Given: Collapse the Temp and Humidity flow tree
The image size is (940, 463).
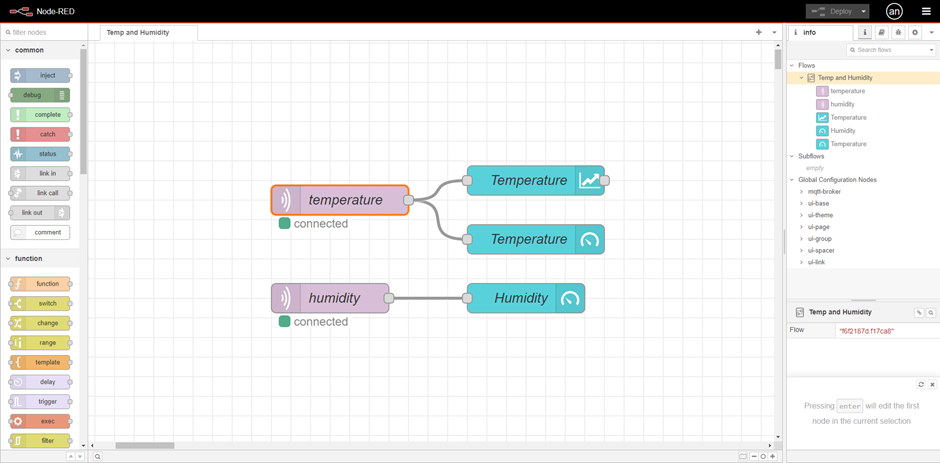Looking at the screenshot, I should pyautogui.click(x=802, y=78).
